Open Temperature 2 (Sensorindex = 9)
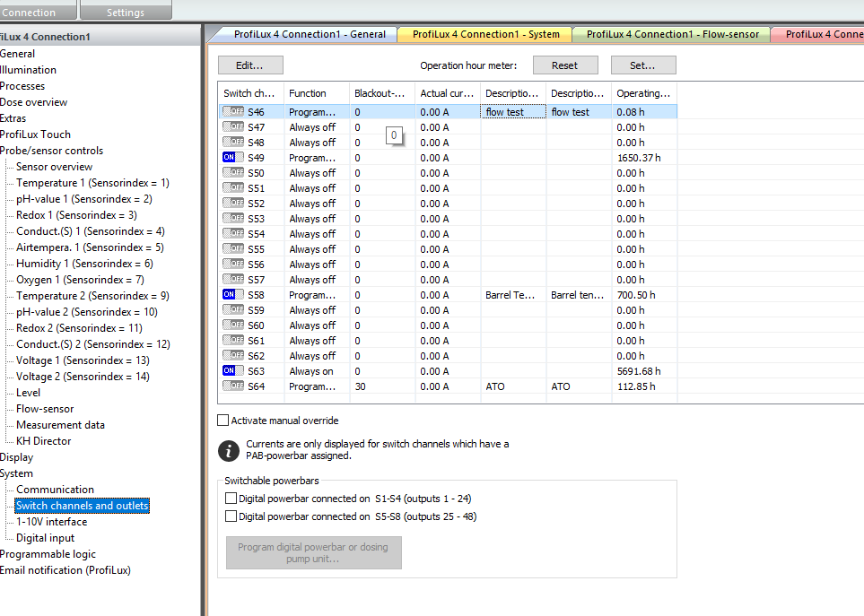Screen dimensions: 864x616 pyautogui.click(x=92, y=296)
